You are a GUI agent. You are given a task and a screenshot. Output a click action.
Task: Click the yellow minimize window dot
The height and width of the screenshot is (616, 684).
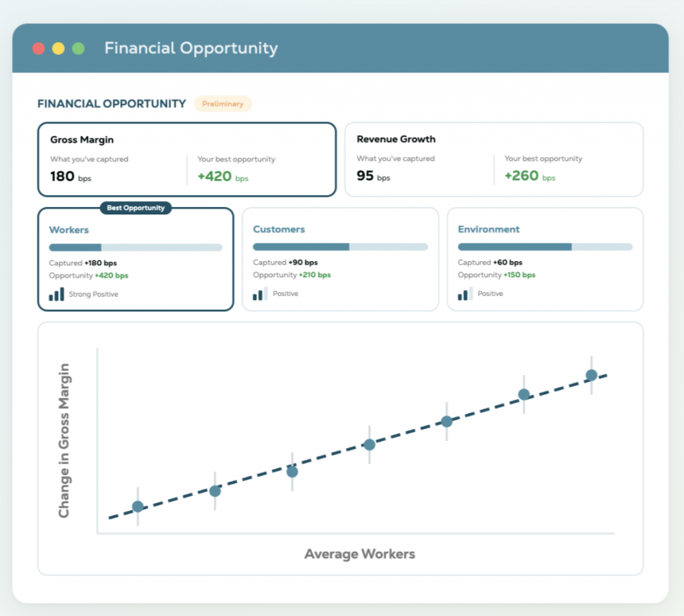coord(59,48)
